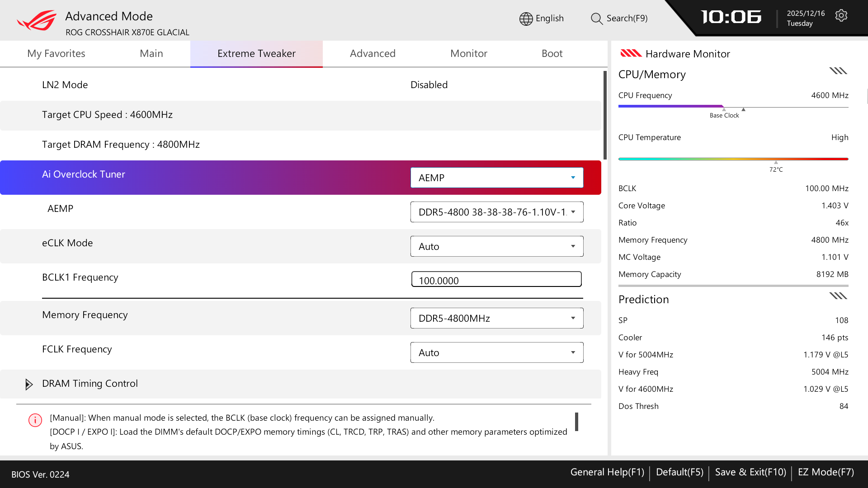Click Save & Exit(F10)

pyautogui.click(x=750, y=472)
